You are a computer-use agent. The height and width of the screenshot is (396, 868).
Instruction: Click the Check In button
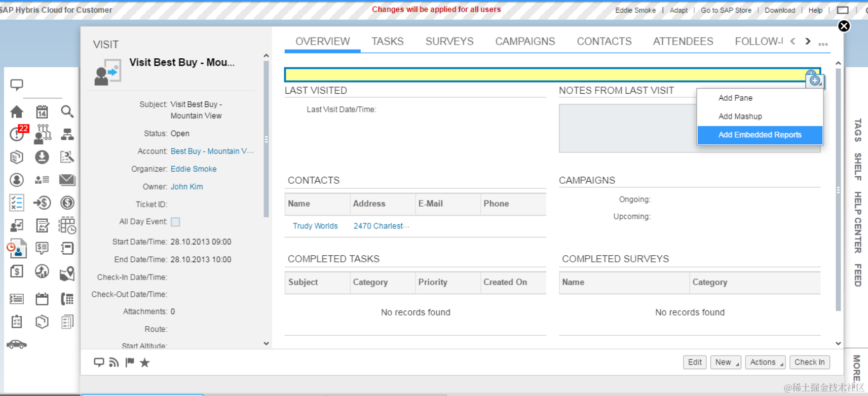click(x=809, y=362)
